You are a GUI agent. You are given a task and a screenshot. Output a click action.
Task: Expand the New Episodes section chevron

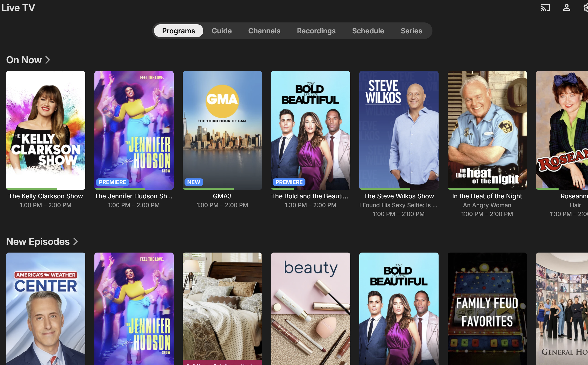(x=75, y=241)
